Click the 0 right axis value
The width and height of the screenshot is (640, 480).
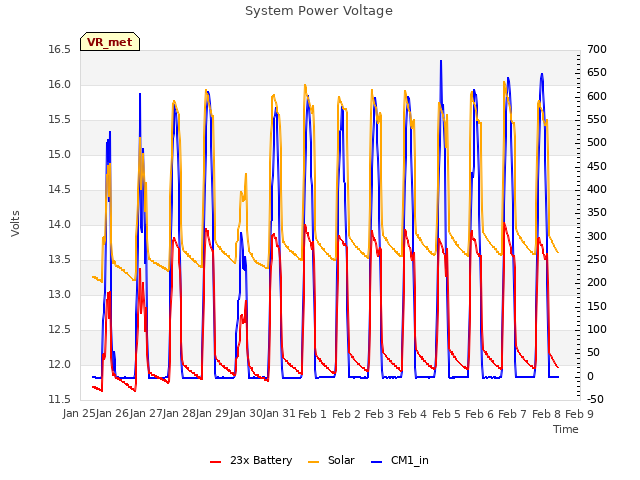(590, 376)
